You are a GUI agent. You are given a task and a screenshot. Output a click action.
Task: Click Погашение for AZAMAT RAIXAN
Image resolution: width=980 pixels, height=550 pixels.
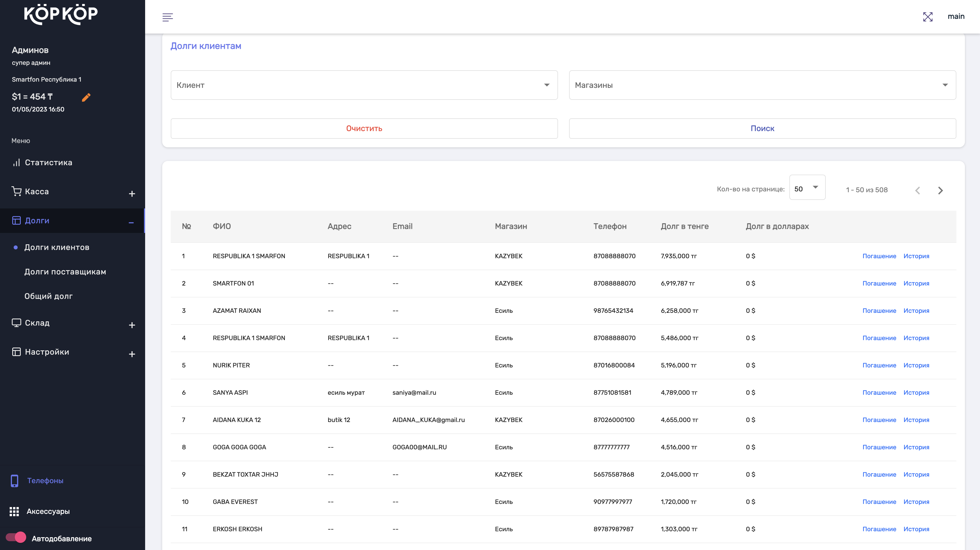pos(879,311)
